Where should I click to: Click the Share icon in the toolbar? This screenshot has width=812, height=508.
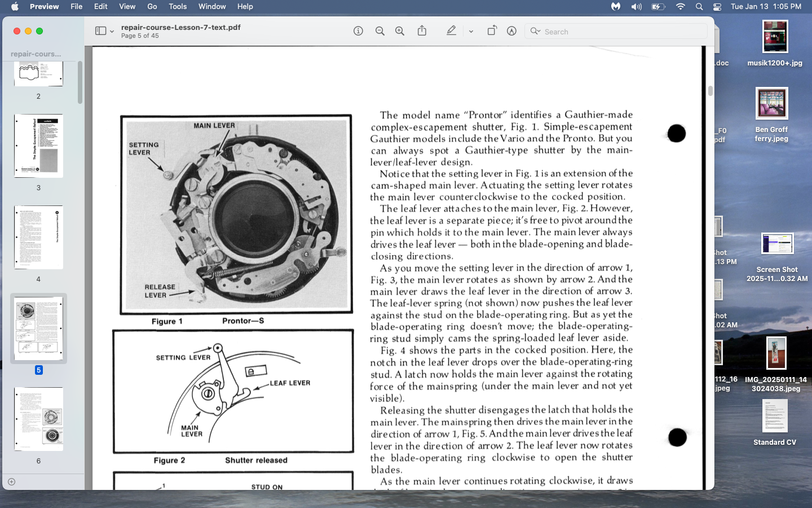(x=422, y=31)
